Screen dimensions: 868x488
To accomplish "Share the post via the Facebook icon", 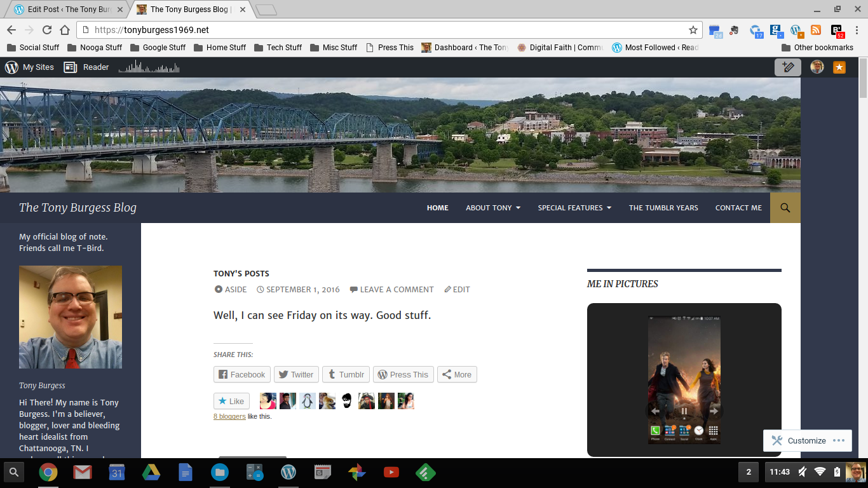I will pos(241,374).
